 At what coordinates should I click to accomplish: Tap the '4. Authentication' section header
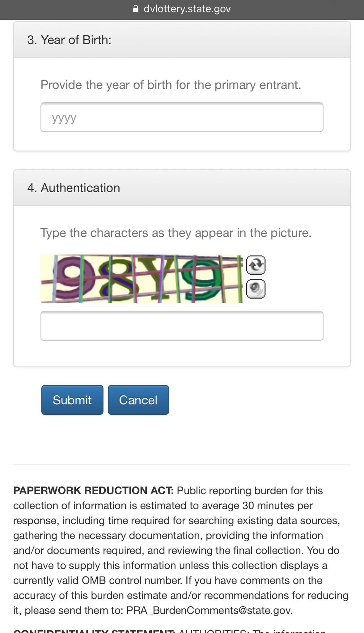click(x=74, y=188)
